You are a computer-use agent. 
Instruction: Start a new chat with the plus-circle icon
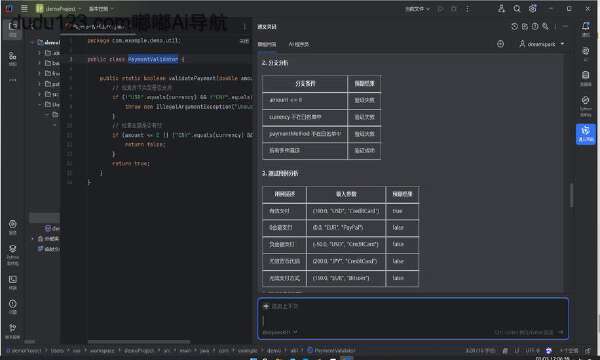coord(500,44)
